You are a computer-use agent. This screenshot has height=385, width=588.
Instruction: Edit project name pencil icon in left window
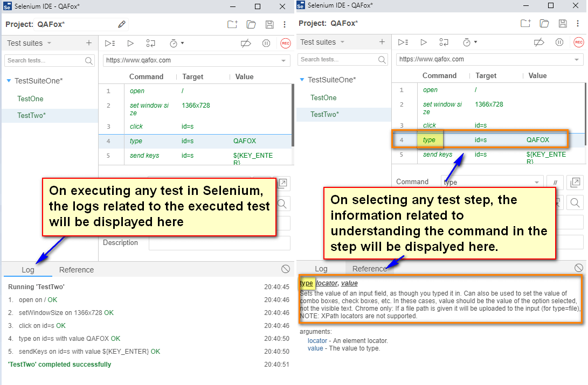point(121,24)
